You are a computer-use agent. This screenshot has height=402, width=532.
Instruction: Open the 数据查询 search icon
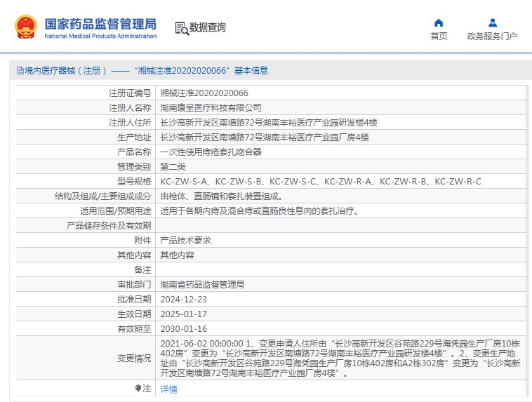click(182, 29)
